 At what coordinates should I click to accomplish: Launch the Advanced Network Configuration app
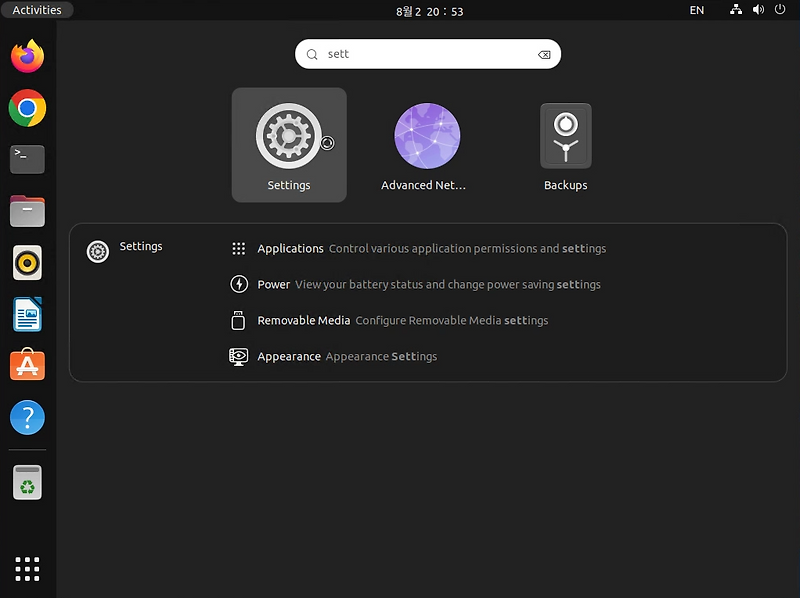pyautogui.click(x=427, y=136)
